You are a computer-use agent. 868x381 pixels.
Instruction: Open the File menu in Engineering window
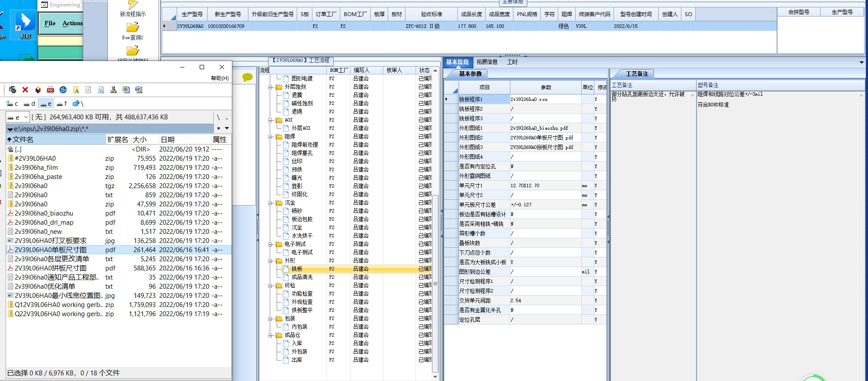pyautogui.click(x=50, y=23)
